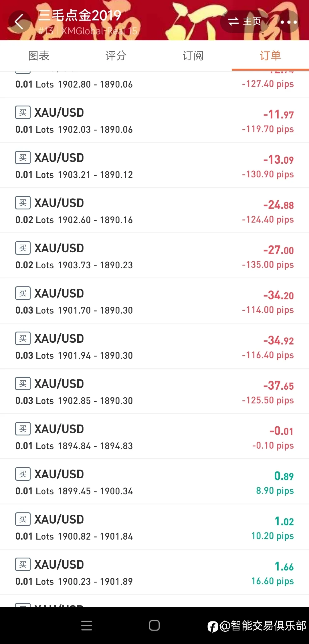
Task: Open the 订阅 tab
Action: click(x=193, y=56)
